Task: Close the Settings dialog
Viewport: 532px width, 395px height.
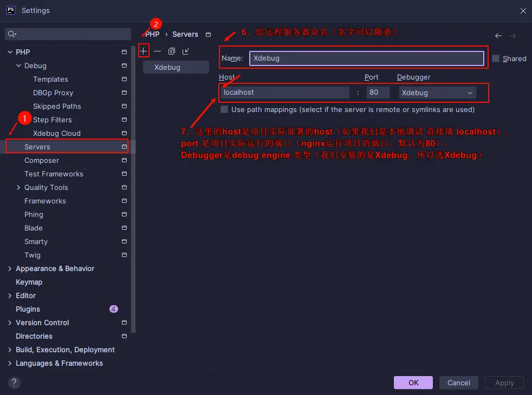Action: [523, 11]
